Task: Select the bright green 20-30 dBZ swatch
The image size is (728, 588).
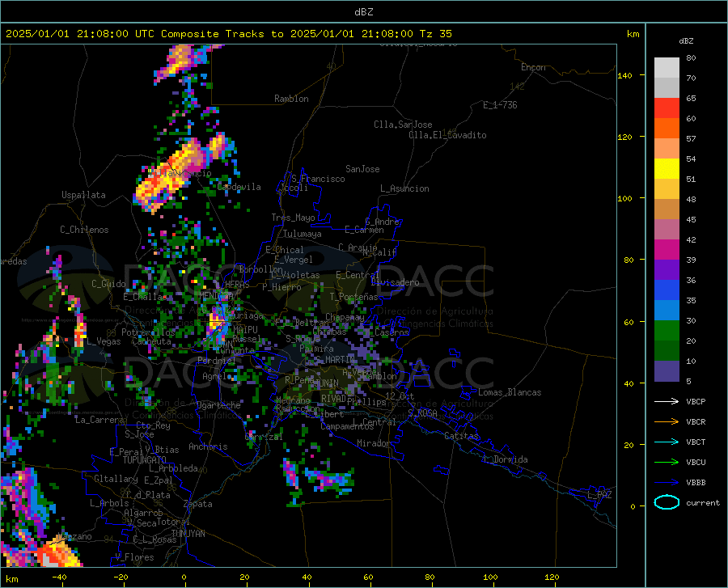Action: 667,331
